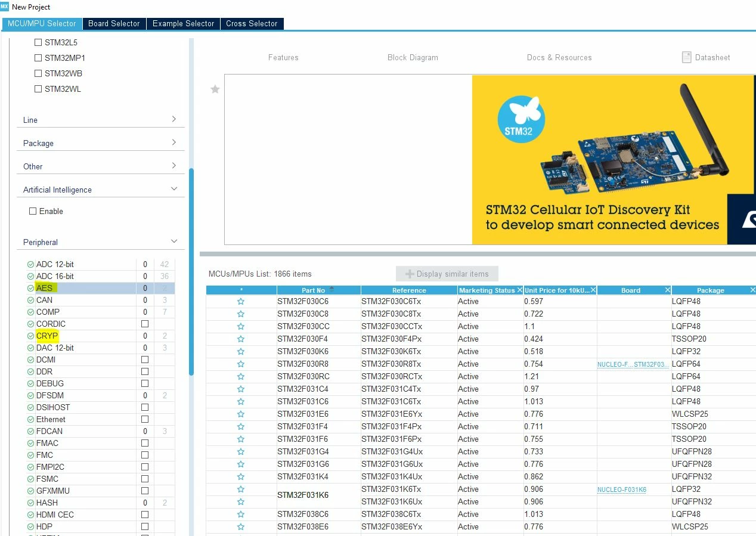Click the gray favorite star beside the banner

[215, 89]
